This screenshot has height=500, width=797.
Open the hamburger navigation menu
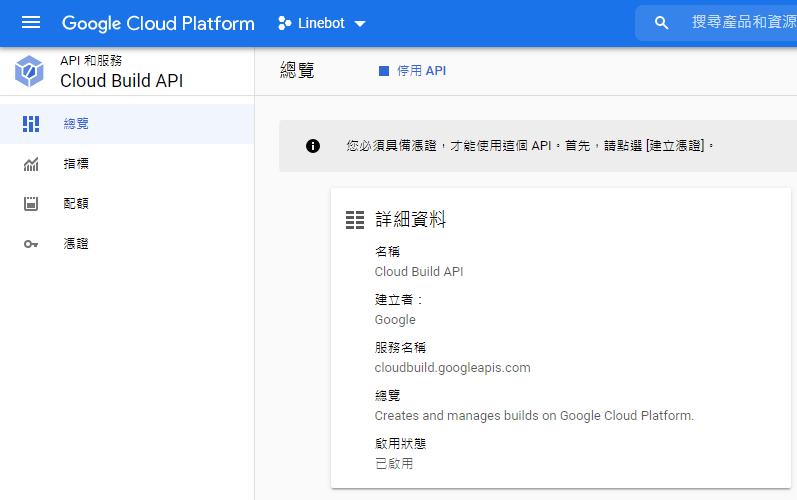point(31,22)
